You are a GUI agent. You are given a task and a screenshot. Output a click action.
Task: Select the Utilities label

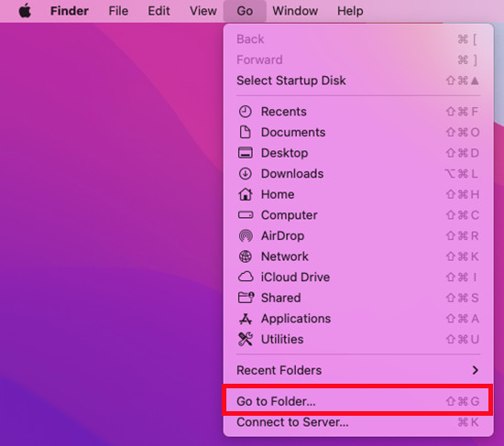[282, 340]
